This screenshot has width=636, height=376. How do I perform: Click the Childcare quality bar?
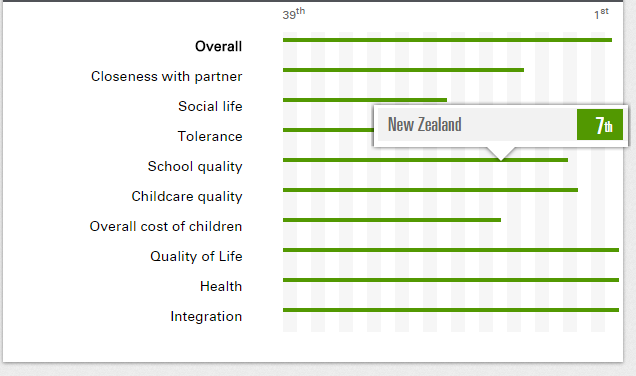pyautogui.click(x=430, y=190)
